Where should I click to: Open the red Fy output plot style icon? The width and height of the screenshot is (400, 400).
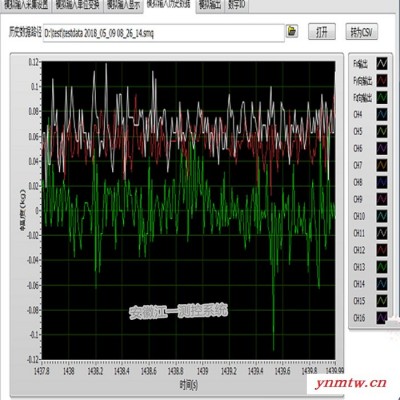point(382,80)
